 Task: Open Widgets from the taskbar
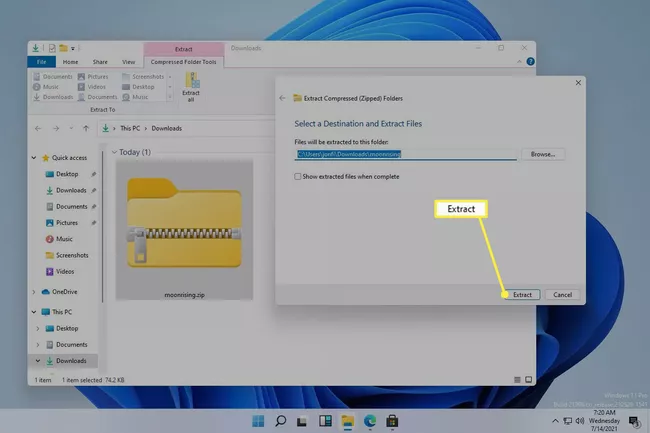pyautogui.click(x=325, y=420)
